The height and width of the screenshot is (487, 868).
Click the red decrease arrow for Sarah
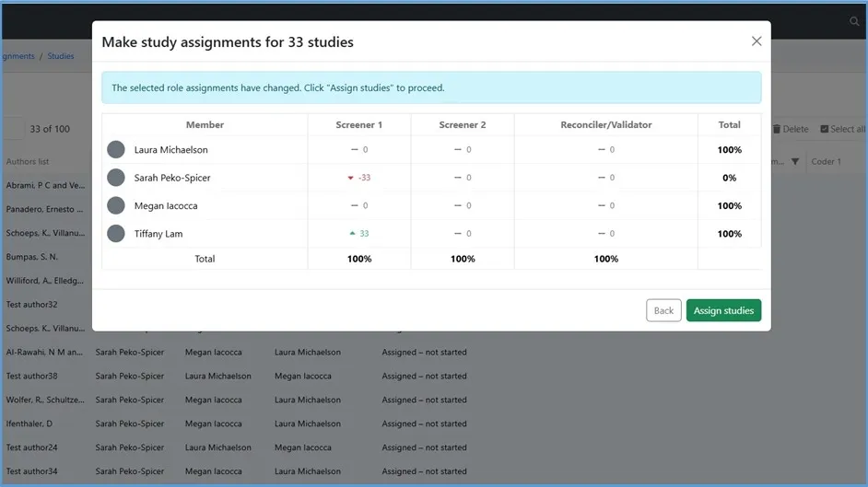(x=351, y=179)
